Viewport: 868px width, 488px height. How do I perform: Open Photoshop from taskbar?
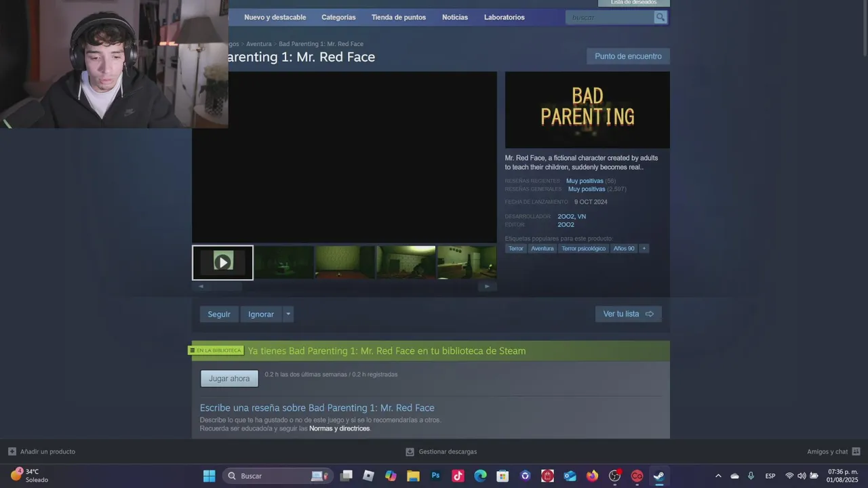coord(435,476)
